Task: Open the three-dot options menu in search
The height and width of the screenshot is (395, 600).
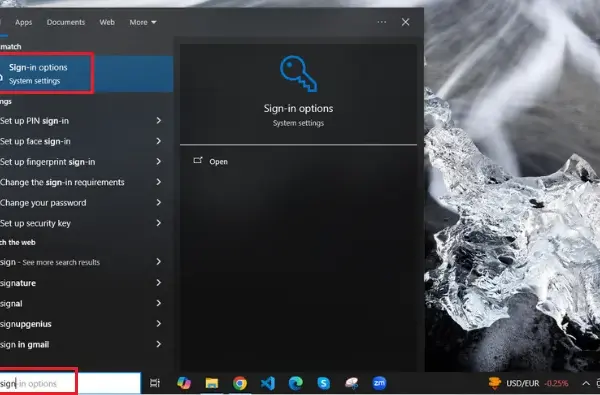Action: [x=382, y=22]
